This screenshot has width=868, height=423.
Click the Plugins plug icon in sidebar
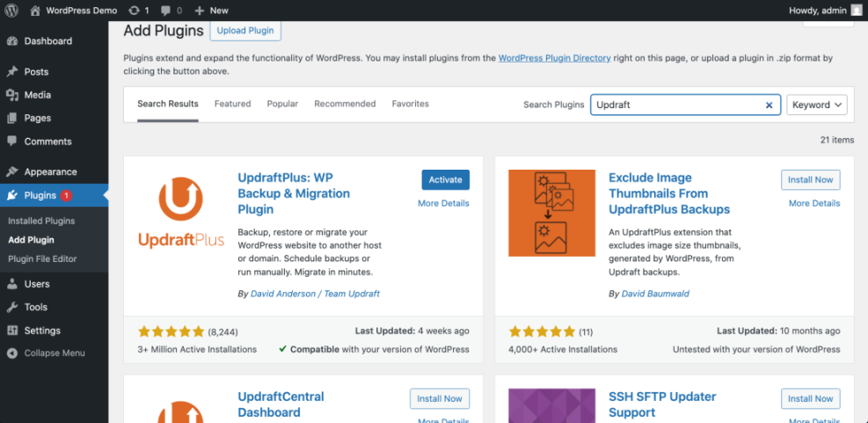12,195
